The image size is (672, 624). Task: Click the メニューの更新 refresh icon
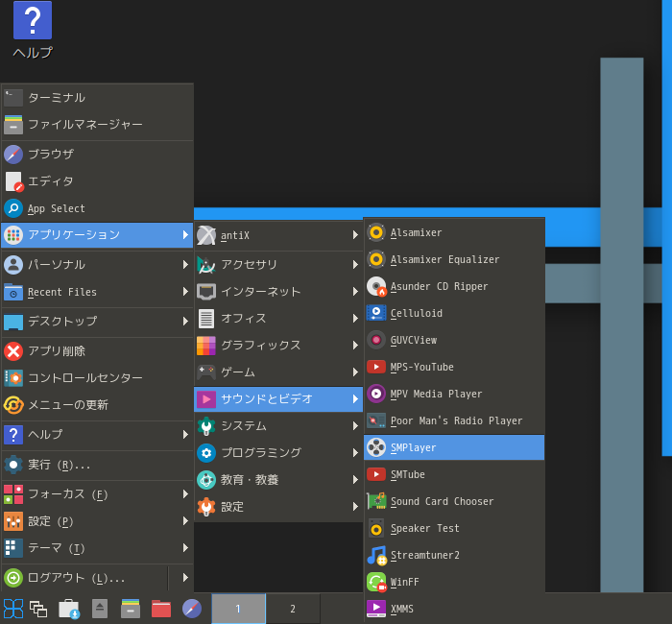pyautogui.click(x=13, y=405)
